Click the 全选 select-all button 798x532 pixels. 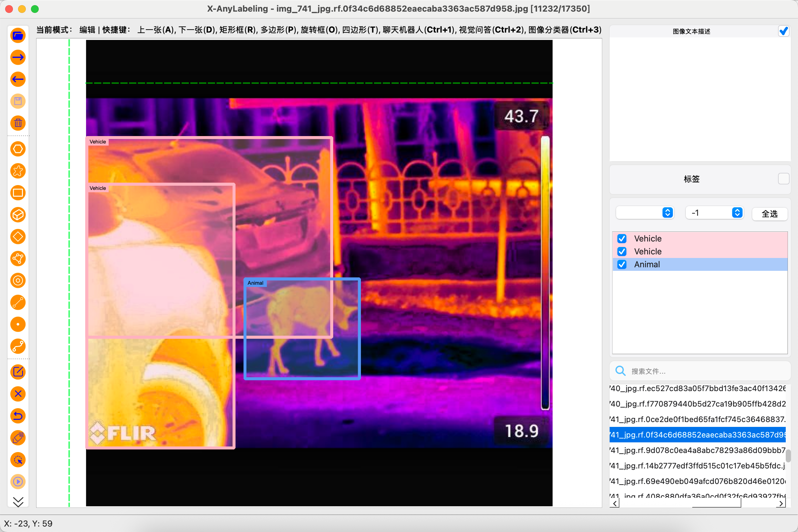770,214
